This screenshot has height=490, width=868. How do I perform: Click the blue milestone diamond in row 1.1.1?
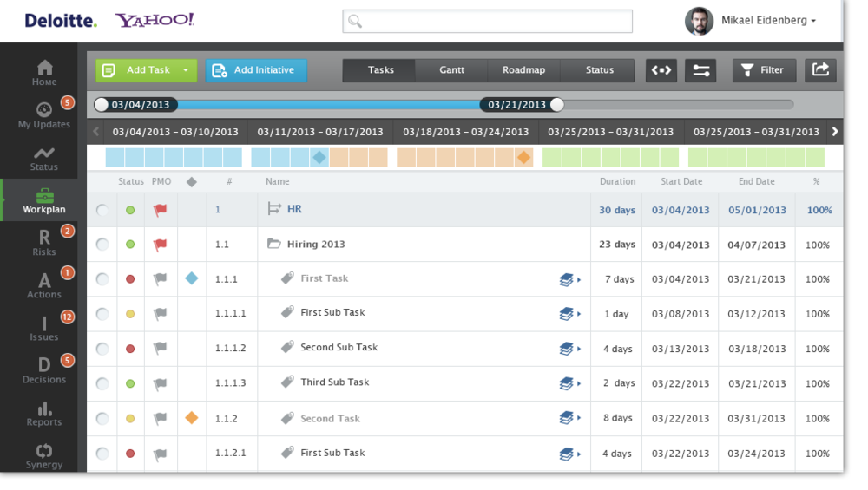[x=192, y=278]
